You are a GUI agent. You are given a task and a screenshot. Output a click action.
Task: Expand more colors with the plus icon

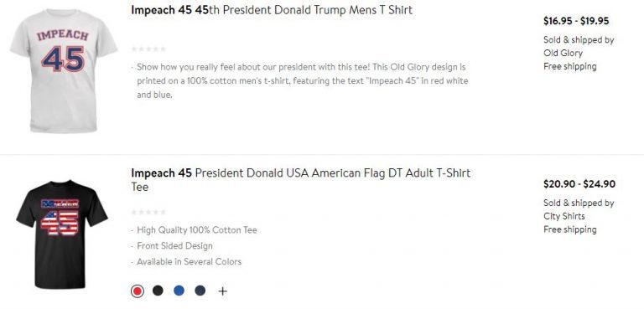[x=222, y=291]
